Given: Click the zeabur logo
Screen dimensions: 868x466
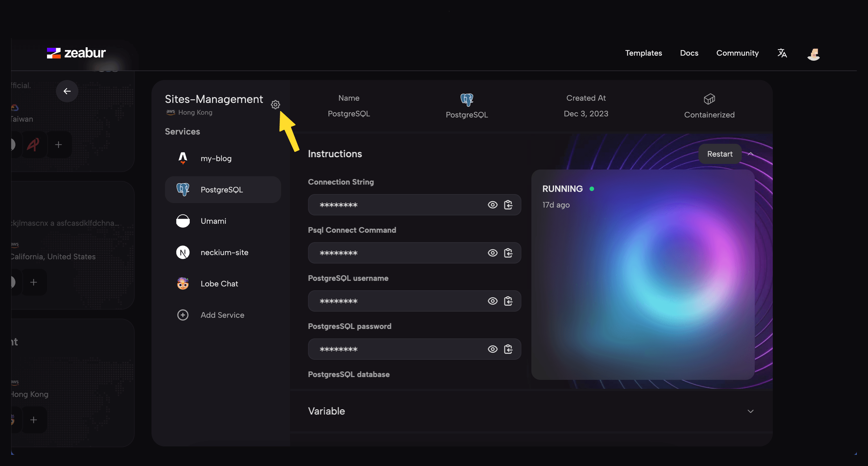Looking at the screenshot, I should [x=76, y=53].
